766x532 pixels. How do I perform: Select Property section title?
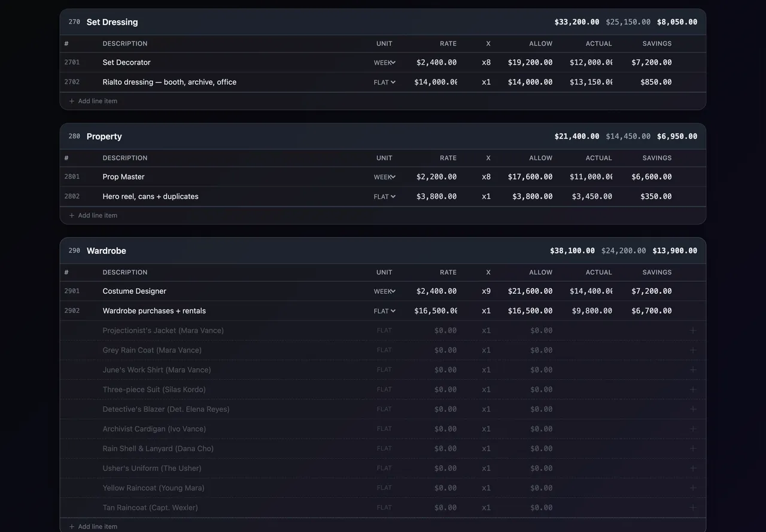[x=104, y=136]
